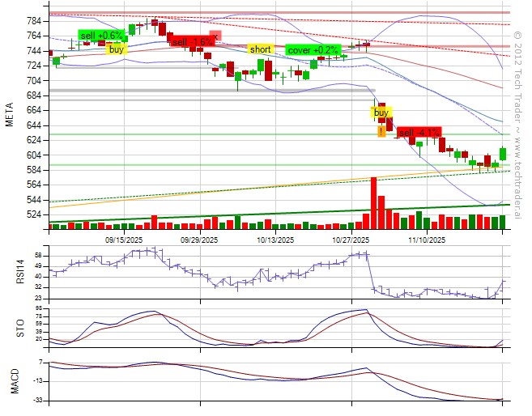Select the yellow "short" signal marker

260,49
